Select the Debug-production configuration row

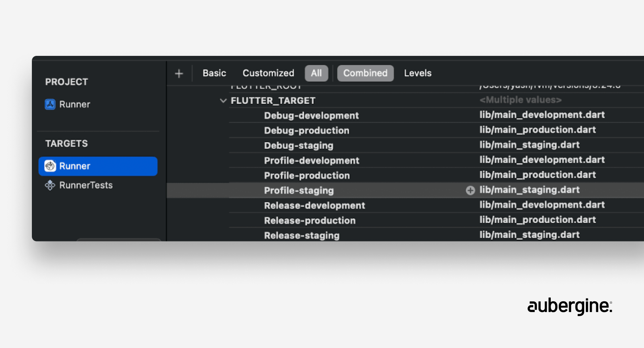click(x=306, y=130)
